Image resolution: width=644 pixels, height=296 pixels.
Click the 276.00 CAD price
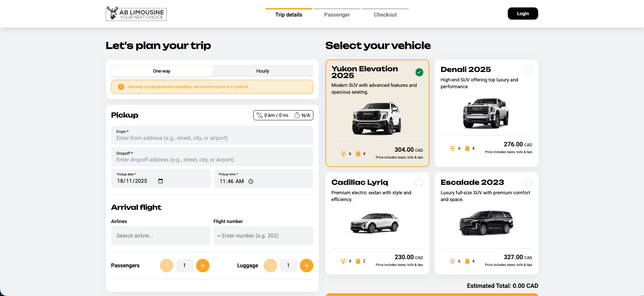click(518, 144)
